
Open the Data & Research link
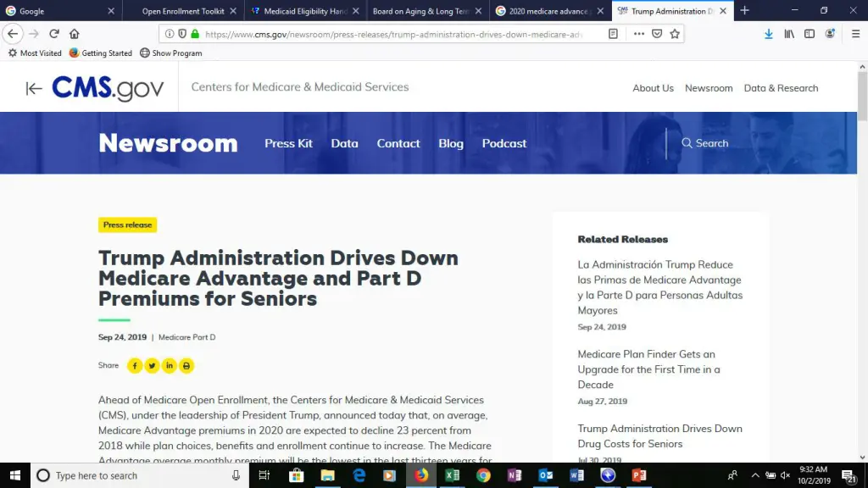781,88
